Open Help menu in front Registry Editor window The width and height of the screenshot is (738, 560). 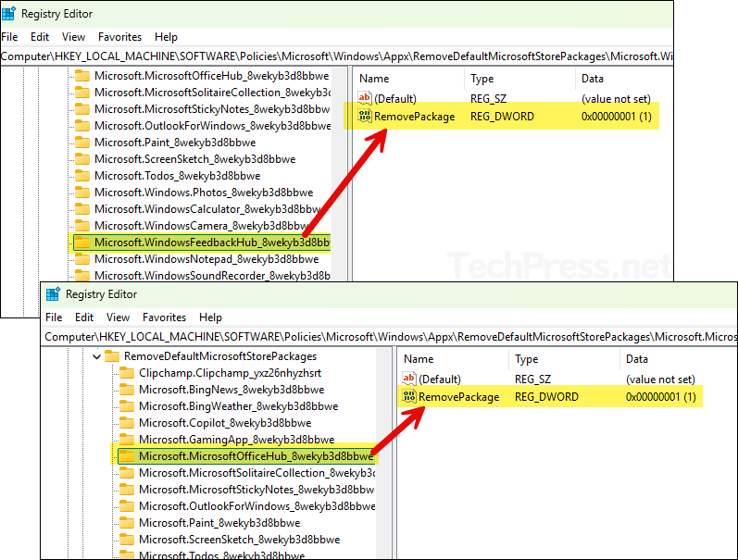click(210, 317)
